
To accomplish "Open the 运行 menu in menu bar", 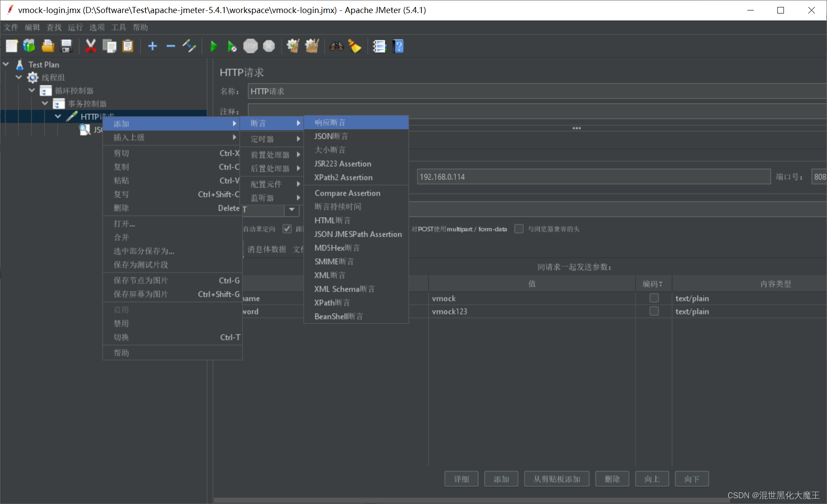I will click(x=75, y=27).
